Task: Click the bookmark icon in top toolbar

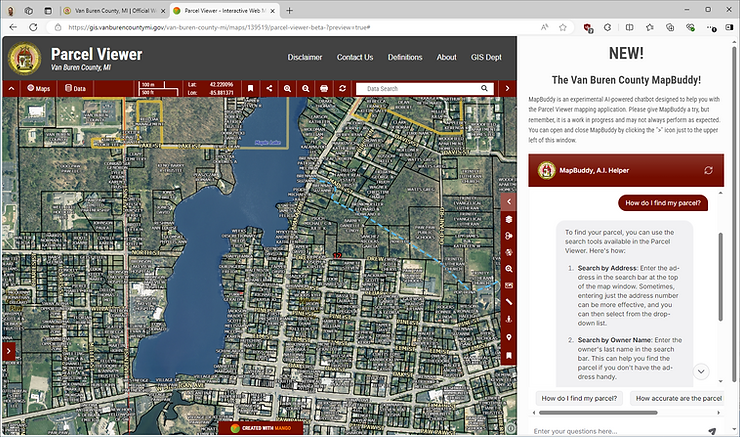Action: 251,88
